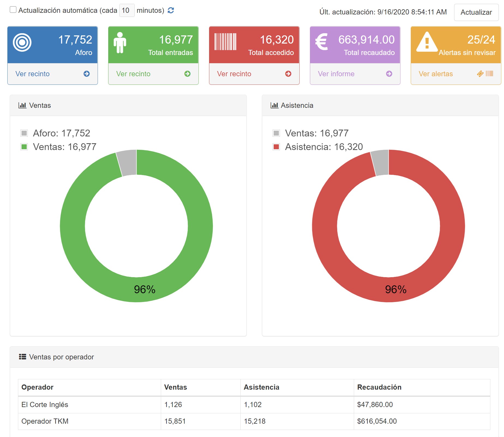The image size is (504, 437).
Task: Click the Total entradas person icon
Action: coord(120,42)
